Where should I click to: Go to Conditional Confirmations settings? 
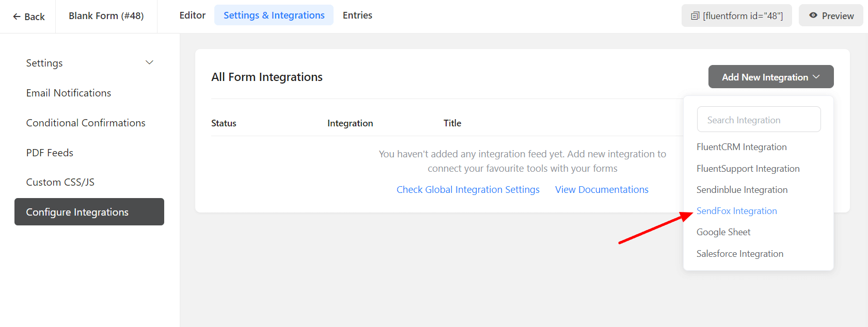[86, 123]
